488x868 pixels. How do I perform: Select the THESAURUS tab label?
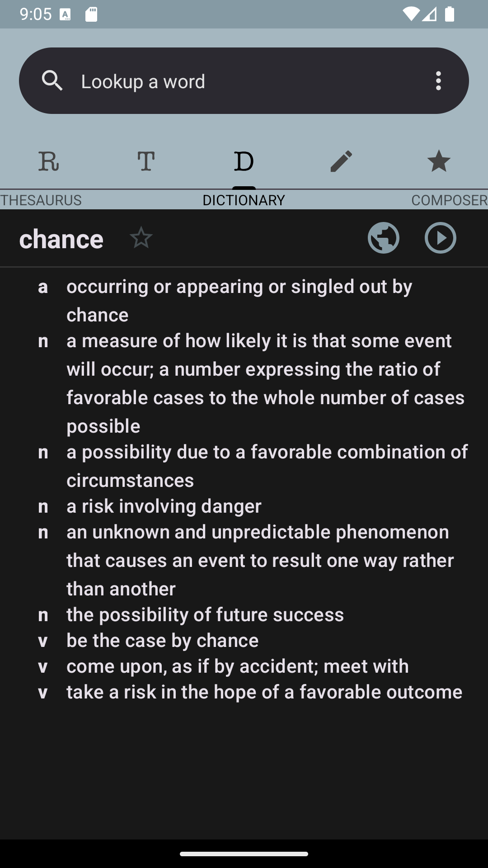click(x=41, y=200)
